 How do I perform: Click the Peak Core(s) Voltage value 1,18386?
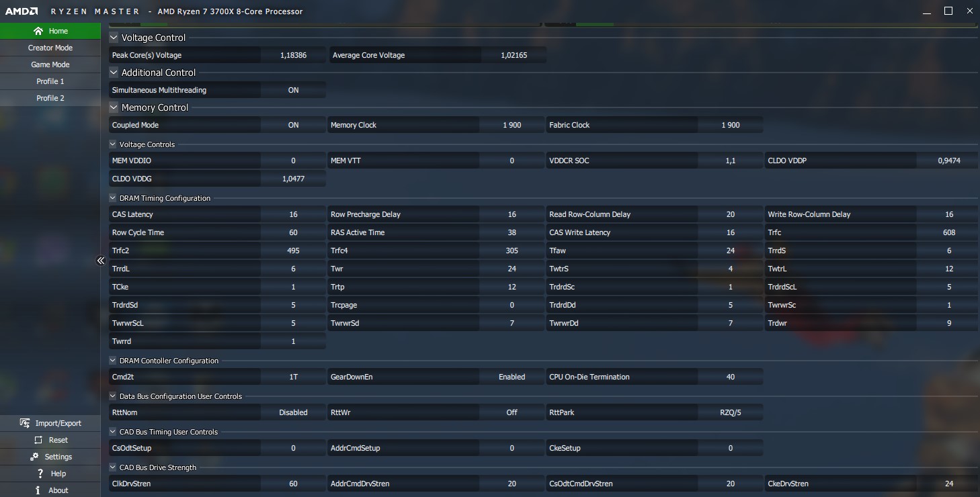[293, 55]
